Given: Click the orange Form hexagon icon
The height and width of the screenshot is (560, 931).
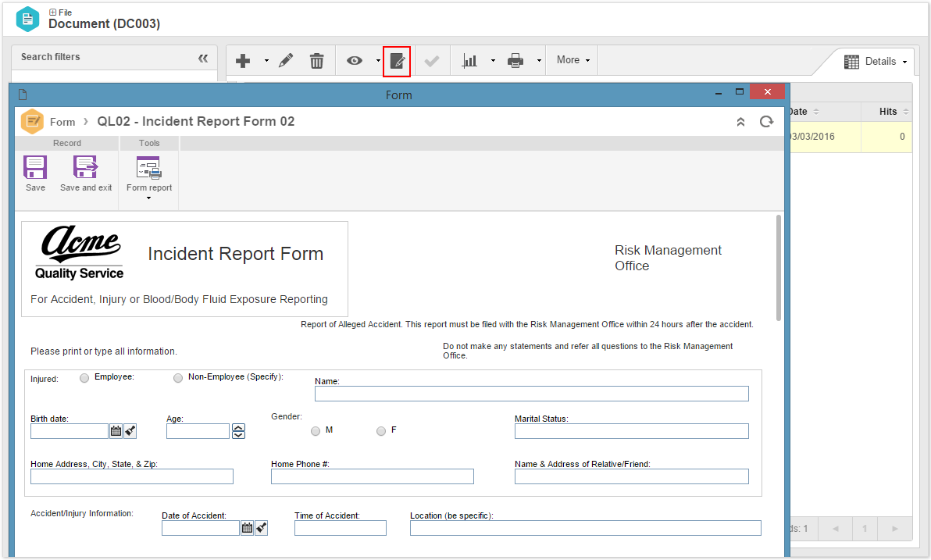Looking at the screenshot, I should pos(32,122).
